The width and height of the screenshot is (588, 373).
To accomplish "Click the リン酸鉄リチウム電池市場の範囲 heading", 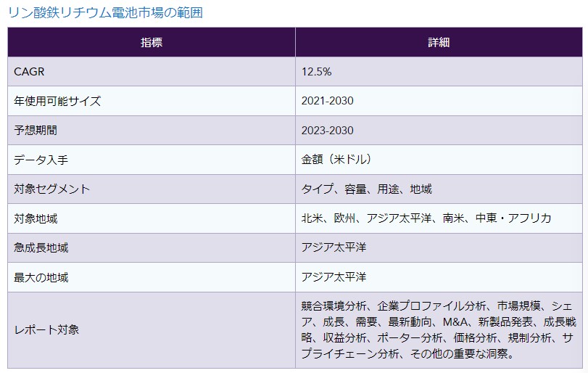I will [104, 12].
